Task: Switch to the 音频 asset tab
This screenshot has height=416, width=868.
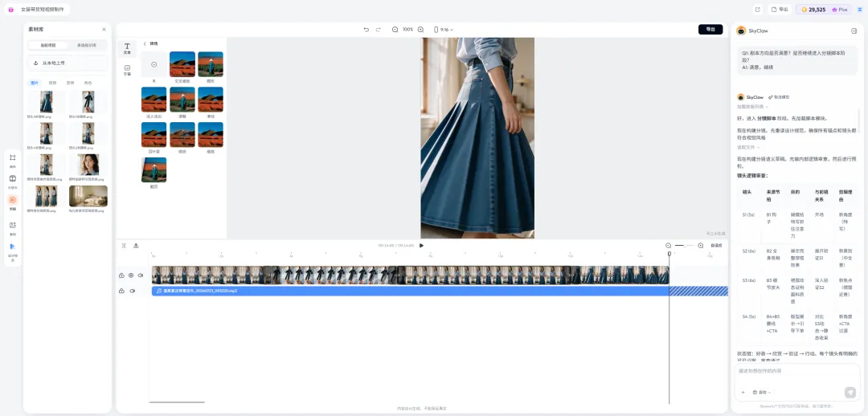Action: click(70, 83)
